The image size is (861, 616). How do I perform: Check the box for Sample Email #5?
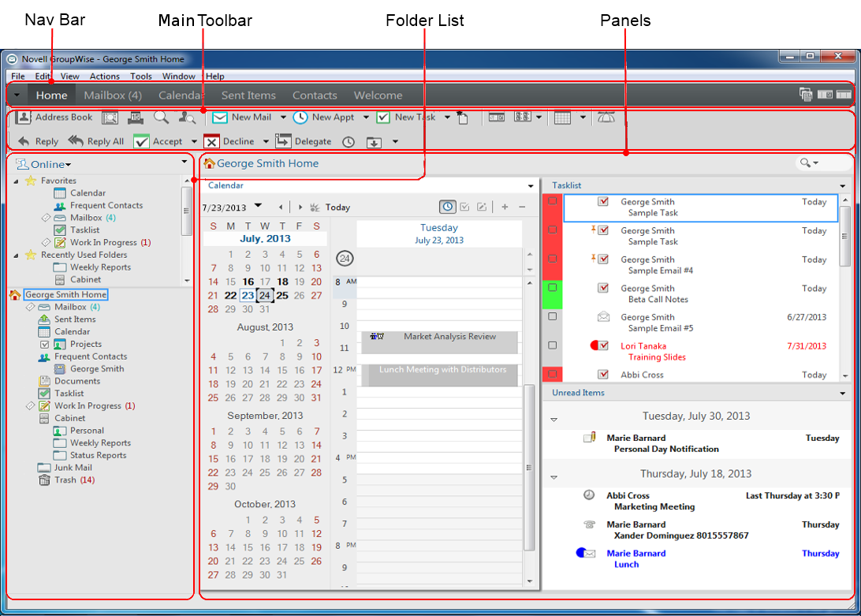click(x=553, y=316)
